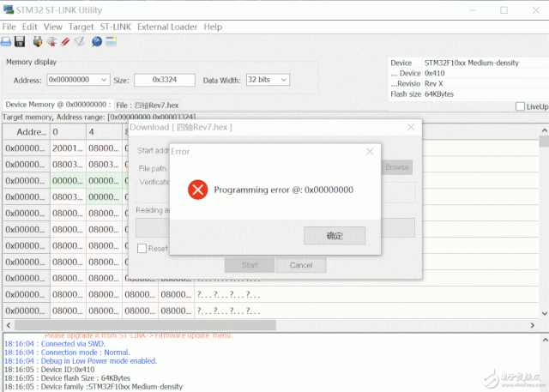Open the File menu
This screenshot has height=392, width=549.
pyautogui.click(x=9, y=27)
